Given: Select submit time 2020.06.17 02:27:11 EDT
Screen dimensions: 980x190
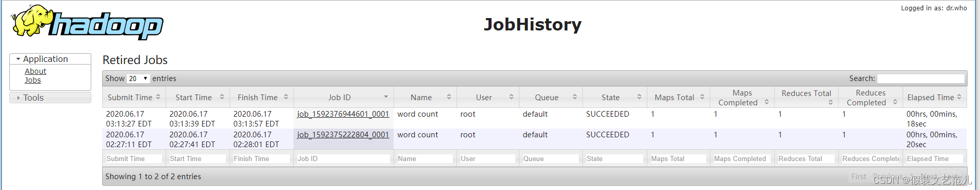Looking at the screenshot, I should coord(129,139).
